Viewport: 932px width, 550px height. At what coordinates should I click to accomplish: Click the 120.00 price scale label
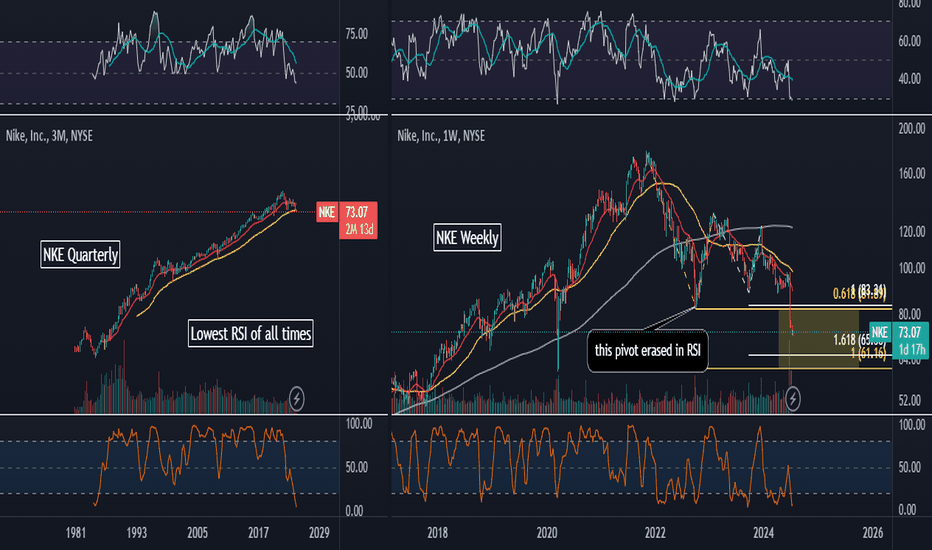coord(912,231)
